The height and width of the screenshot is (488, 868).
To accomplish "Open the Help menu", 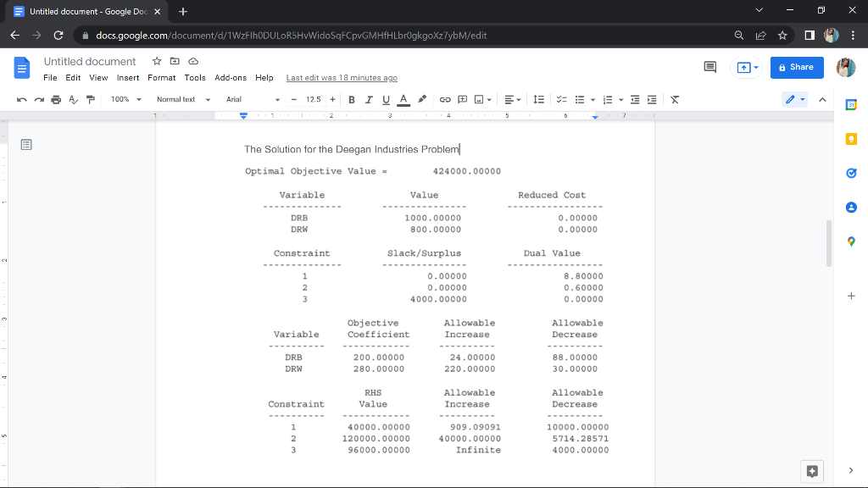I will tap(264, 78).
